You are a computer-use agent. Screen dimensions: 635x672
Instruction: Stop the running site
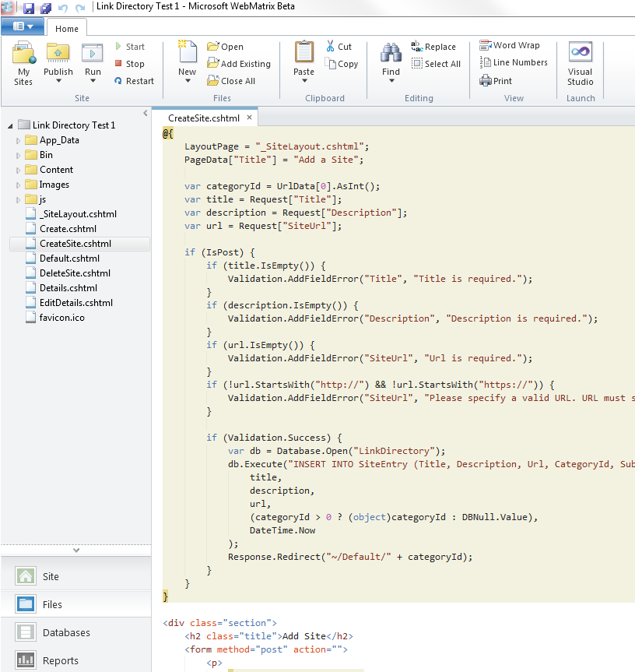tap(128, 64)
